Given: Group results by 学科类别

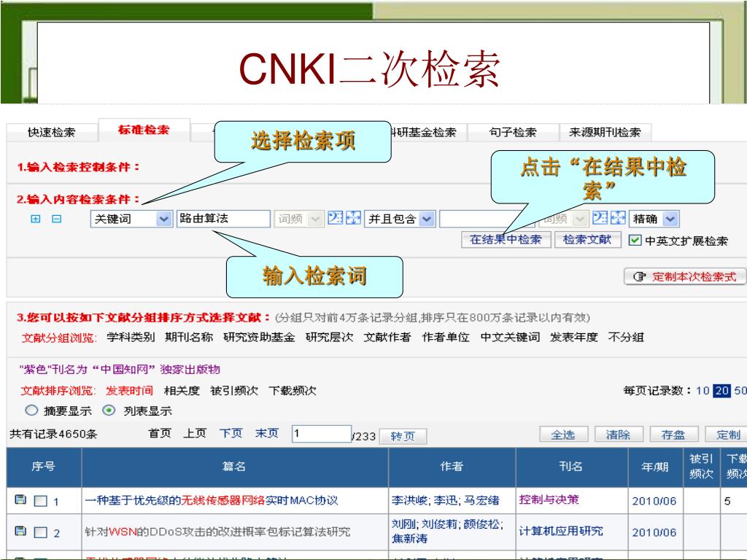Looking at the screenshot, I should 131,337.
